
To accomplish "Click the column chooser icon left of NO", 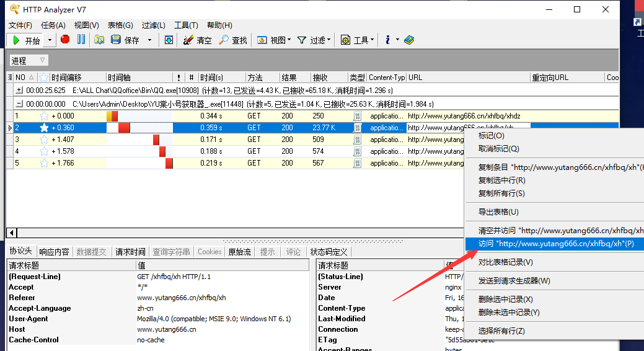I will [10, 78].
